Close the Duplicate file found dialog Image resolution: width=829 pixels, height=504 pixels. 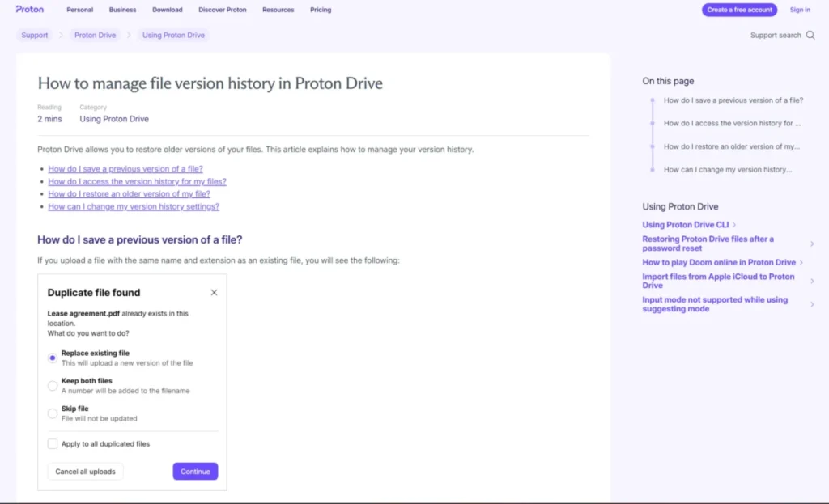point(214,293)
